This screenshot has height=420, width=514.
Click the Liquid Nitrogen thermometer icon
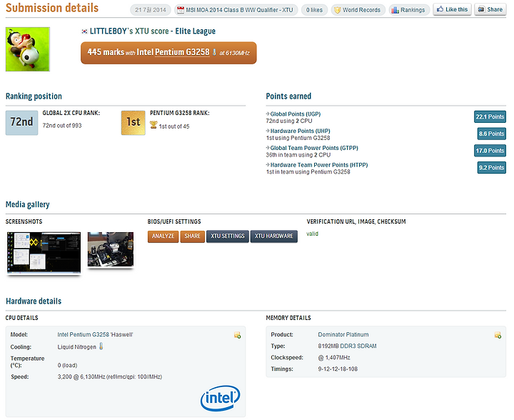point(101,346)
